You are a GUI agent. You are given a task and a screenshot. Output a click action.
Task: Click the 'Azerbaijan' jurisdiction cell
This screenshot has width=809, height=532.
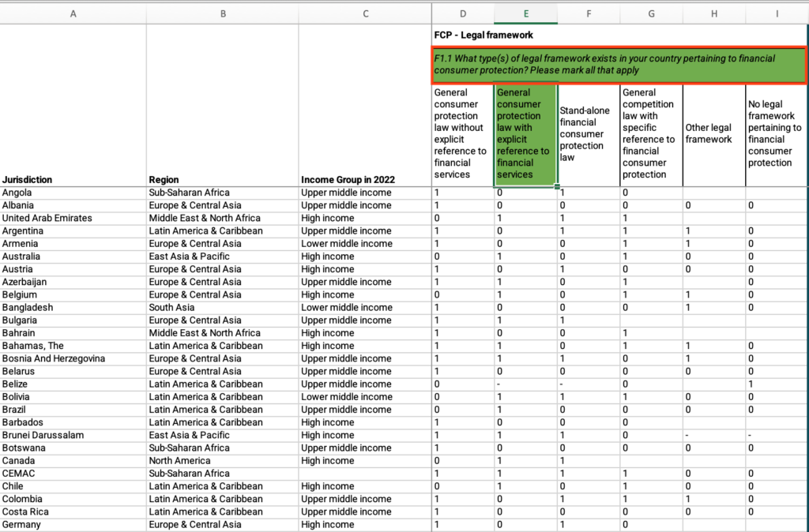(x=73, y=282)
